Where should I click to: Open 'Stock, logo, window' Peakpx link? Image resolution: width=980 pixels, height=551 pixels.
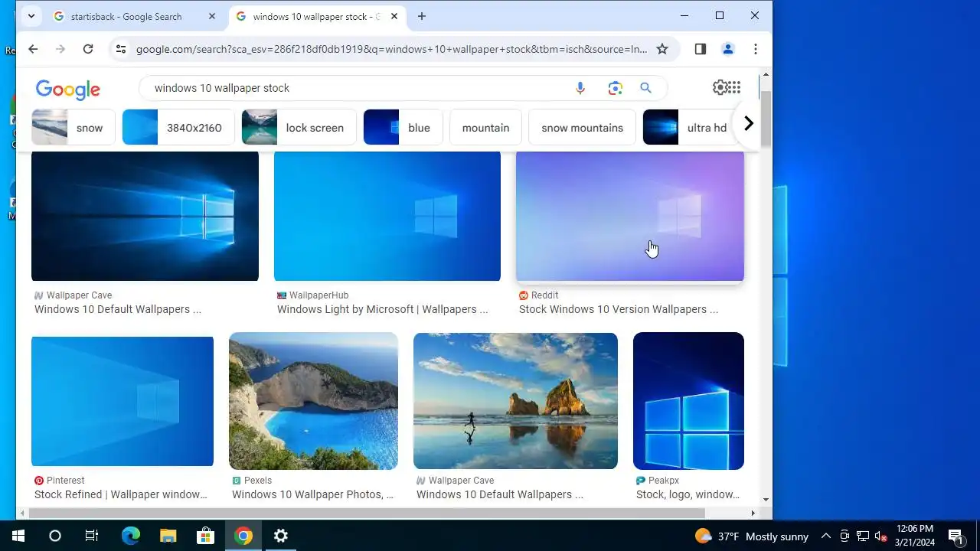(688, 494)
